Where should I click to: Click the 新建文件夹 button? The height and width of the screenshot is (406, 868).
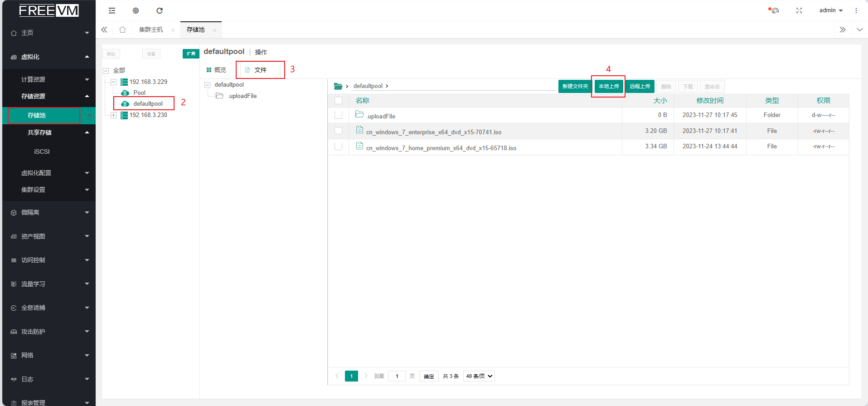click(x=575, y=86)
